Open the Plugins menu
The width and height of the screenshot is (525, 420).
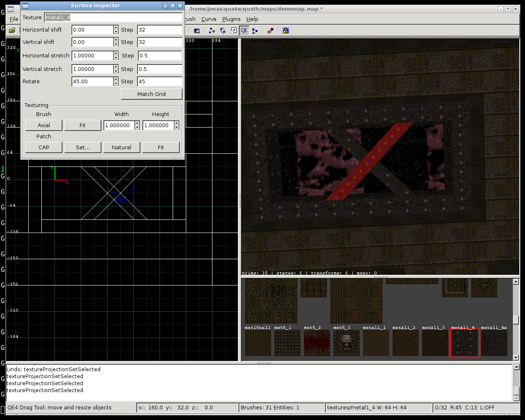pyautogui.click(x=231, y=19)
